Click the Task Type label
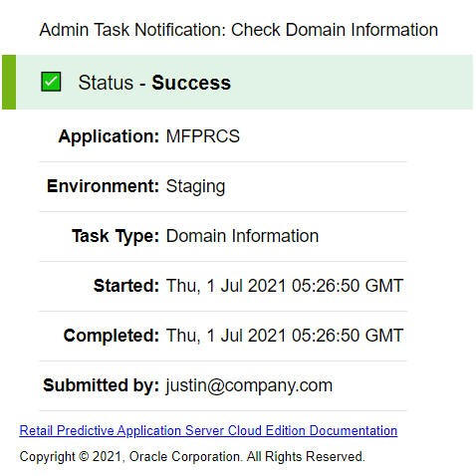Screen dimensions: 476x476 click(x=116, y=236)
